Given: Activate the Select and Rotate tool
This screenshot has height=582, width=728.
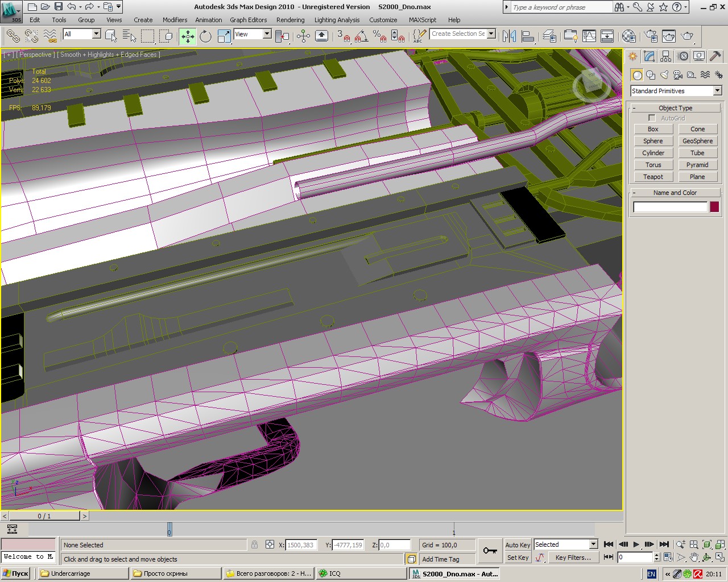Looking at the screenshot, I should [205, 36].
